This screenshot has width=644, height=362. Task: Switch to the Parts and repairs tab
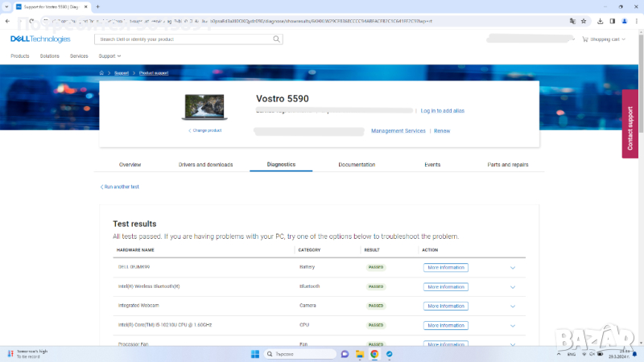[508, 164]
